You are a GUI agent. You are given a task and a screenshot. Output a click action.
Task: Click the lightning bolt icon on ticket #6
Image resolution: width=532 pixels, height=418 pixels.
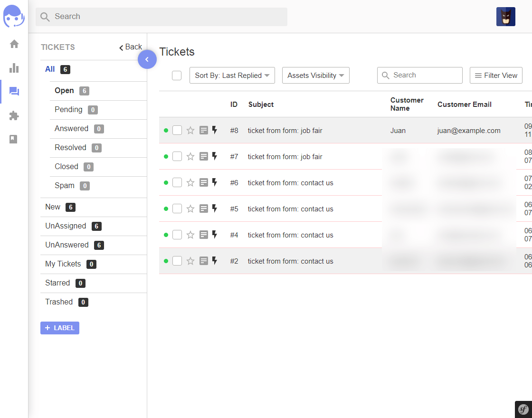click(215, 182)
